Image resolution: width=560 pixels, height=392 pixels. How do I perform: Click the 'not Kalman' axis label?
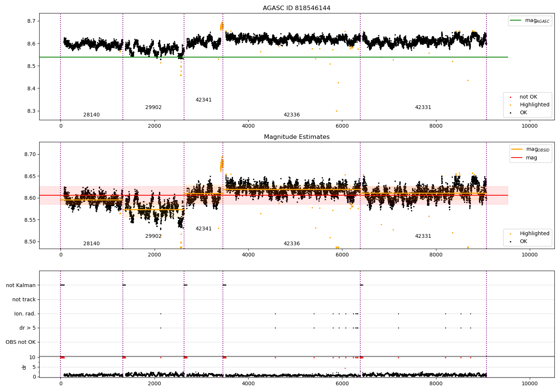click(21, 286)
